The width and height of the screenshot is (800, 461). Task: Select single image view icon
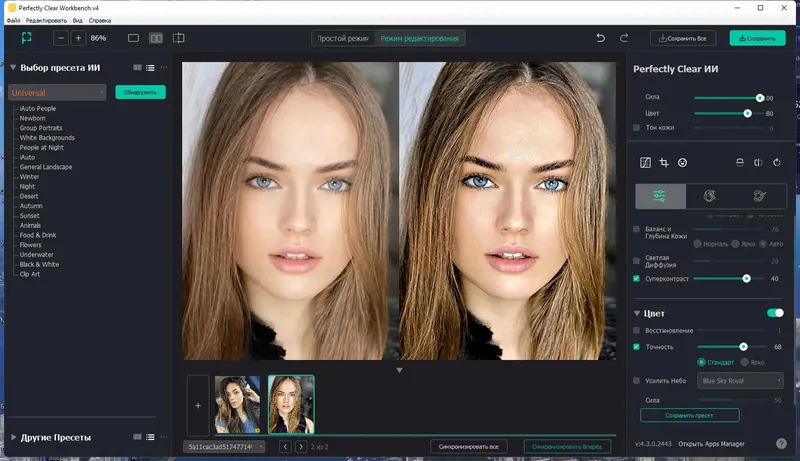point(133,38)
